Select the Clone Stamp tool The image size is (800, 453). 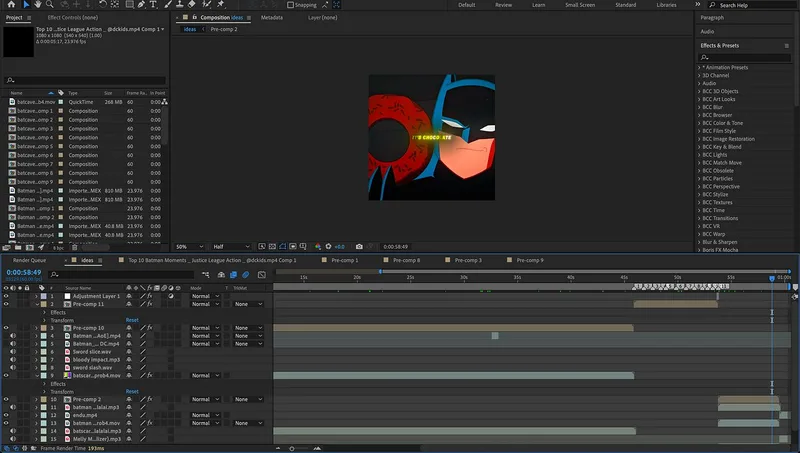pyautogui.click(x=180, y=5)
